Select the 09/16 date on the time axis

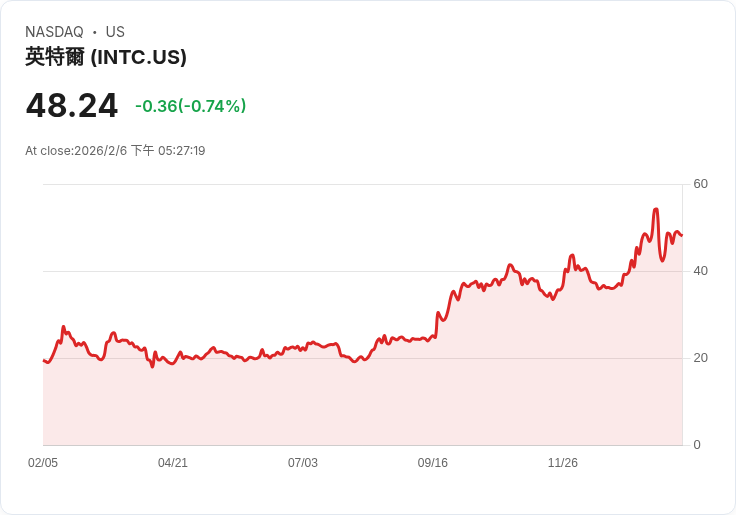pyautogui.click(x=433, y=463)
